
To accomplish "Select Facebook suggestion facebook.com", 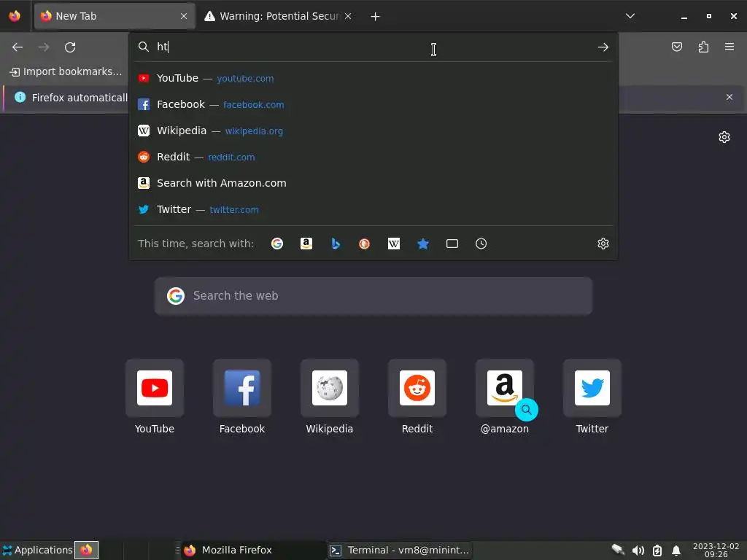I will pos(373,104).
